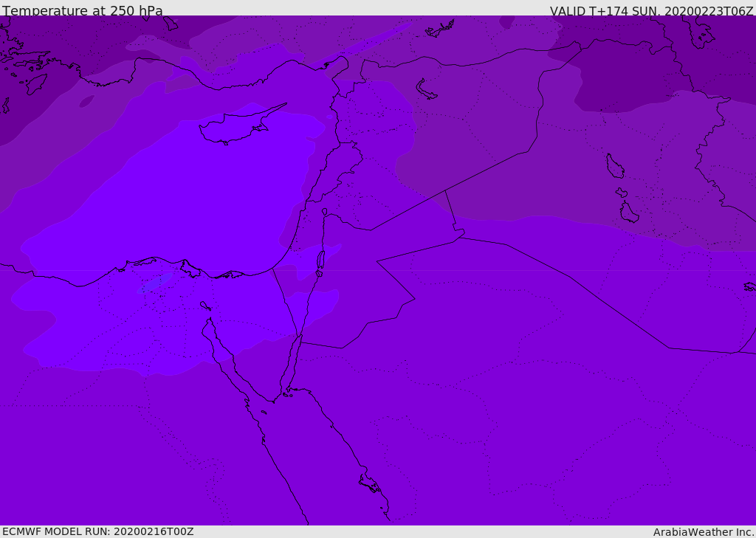756x538 pixels.
Task: Click the VALID T+174 timestamp text
Action: (651, 11)
